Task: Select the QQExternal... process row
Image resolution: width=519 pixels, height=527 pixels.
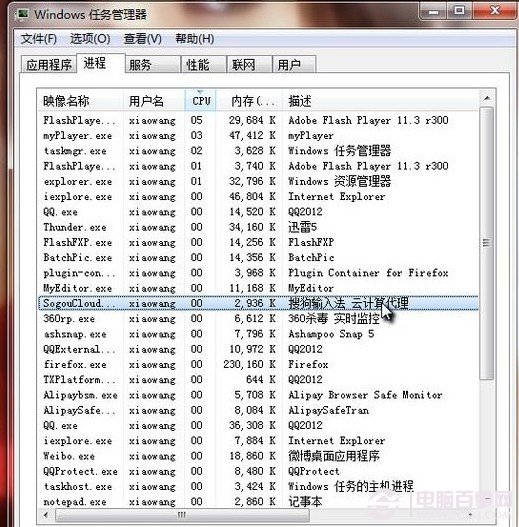Action: point(258,349)
